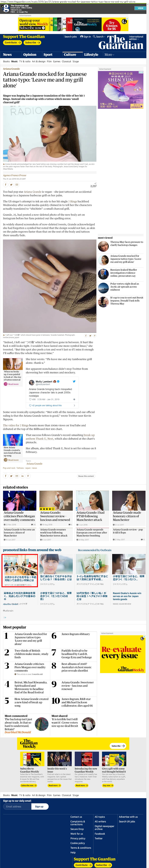Open the International edition dropdown
This screenshot has width=149, height=868.
pyautogui.click(x=136, y=38)
